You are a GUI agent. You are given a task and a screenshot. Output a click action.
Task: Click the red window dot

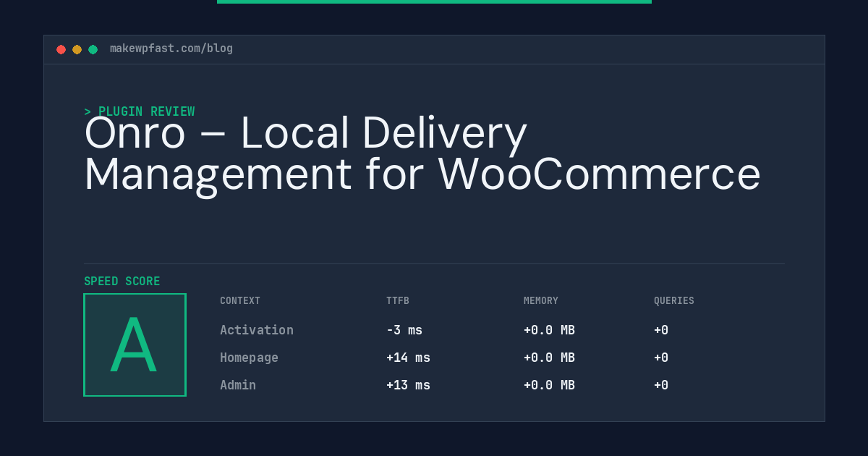61,49
